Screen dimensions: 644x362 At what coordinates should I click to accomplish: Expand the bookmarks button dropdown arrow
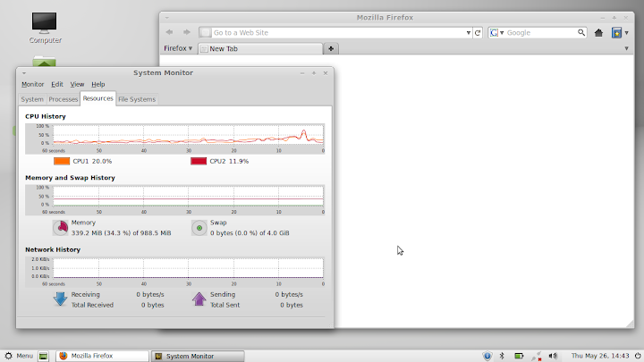626,33
